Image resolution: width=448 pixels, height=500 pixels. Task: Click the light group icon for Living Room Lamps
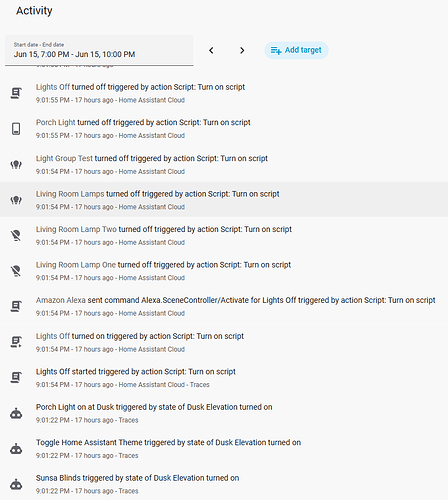16,200
